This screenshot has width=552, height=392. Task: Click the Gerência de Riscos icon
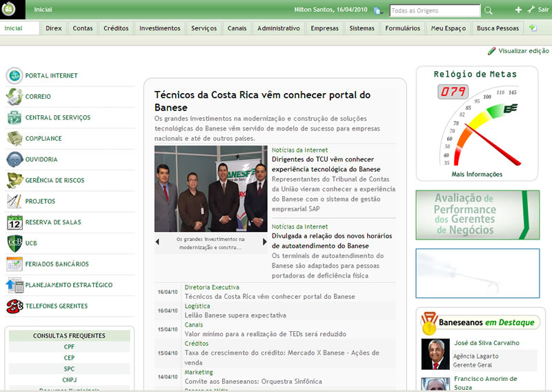pos(14,180)
